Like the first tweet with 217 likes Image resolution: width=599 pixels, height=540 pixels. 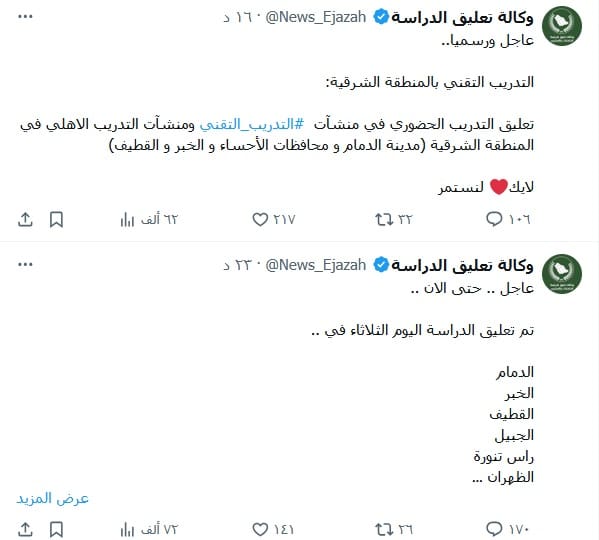[274, 219]
